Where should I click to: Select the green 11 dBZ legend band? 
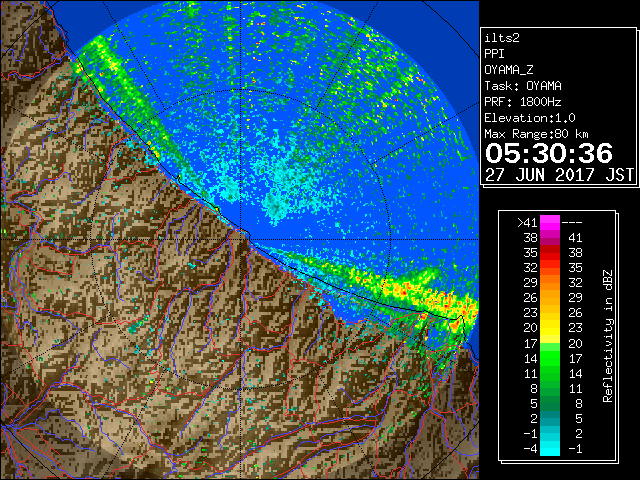point(550,373)
